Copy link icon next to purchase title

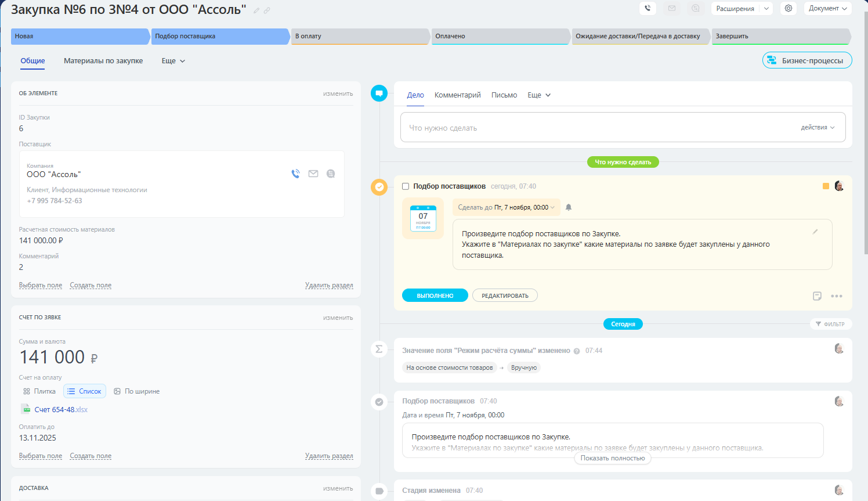[x=267, y=10]
